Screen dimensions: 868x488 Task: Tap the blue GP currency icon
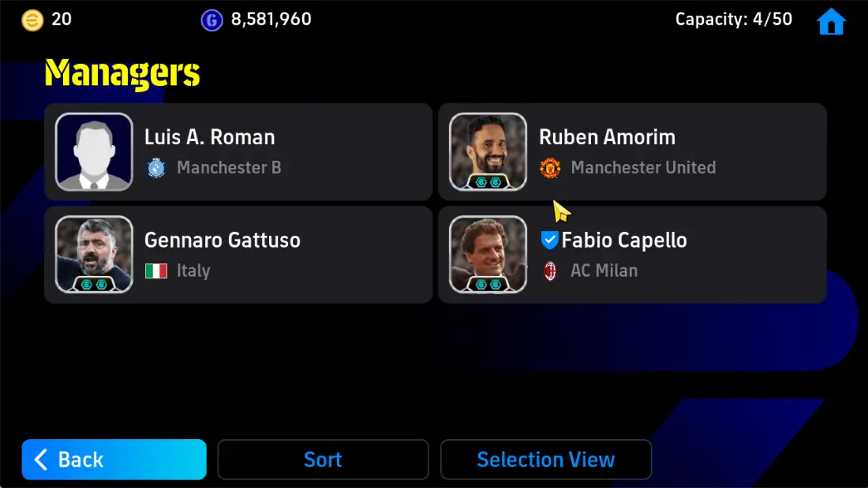click(x=211, y=20)
